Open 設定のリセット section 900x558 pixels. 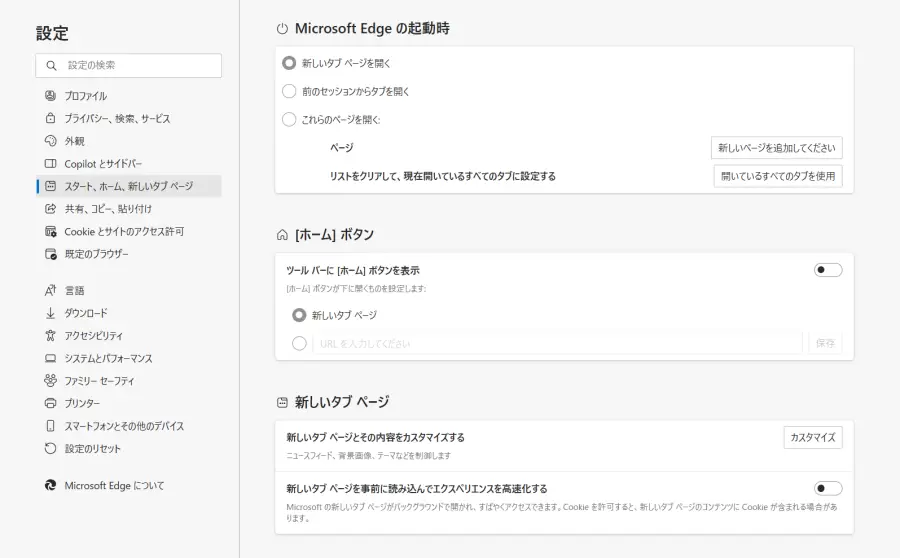pyautogui.click(x=129, y=448)
